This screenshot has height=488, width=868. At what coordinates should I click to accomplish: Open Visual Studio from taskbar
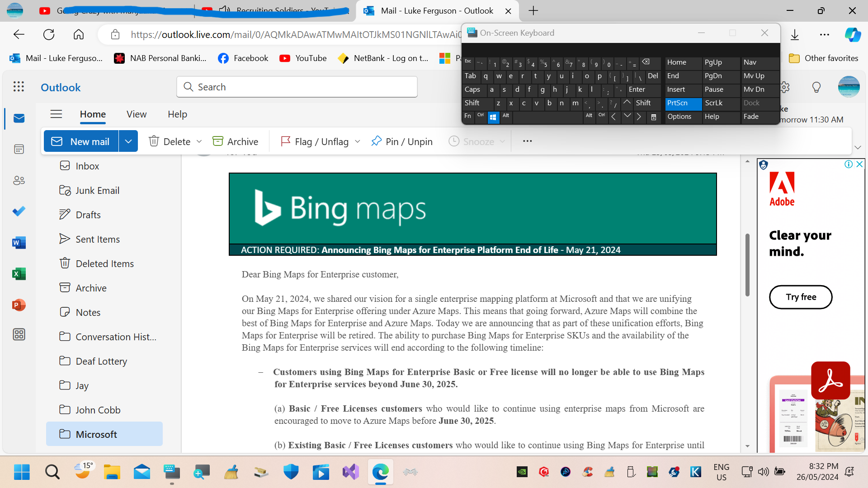tap(351, 472)
